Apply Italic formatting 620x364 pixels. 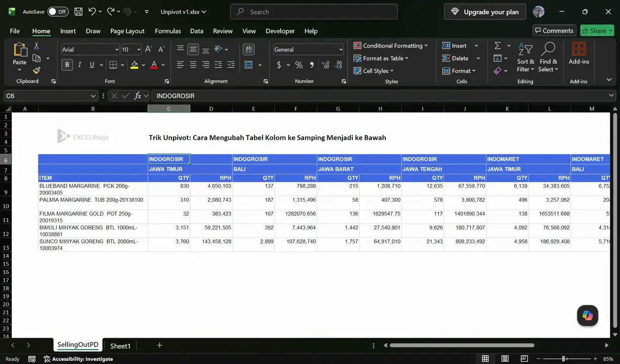[79, 65]
